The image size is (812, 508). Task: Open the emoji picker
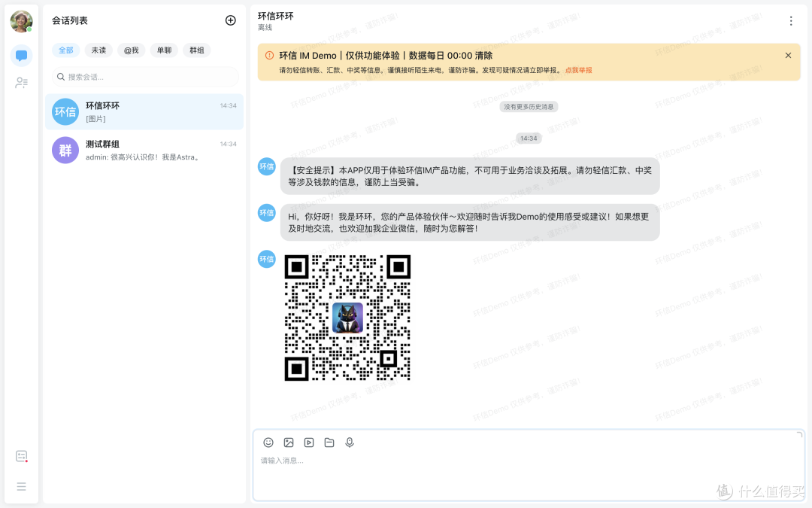[x=268, y=443]
